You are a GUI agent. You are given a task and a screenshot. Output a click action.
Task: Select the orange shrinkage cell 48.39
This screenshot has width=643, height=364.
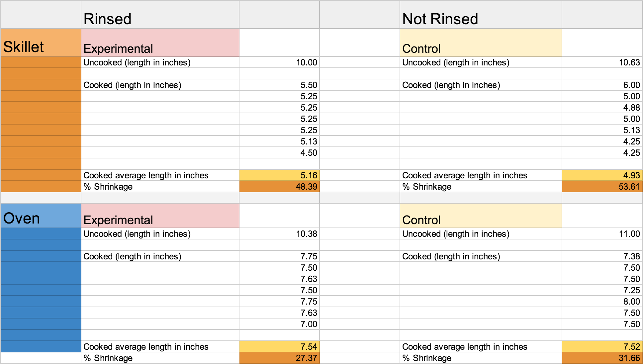[279, 187]
